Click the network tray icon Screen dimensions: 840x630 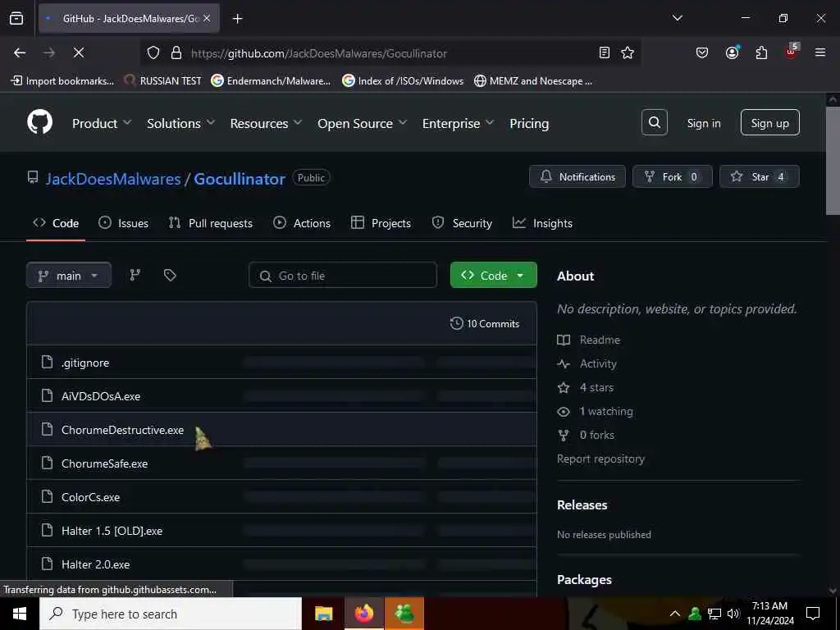click(x=714, y=614)
